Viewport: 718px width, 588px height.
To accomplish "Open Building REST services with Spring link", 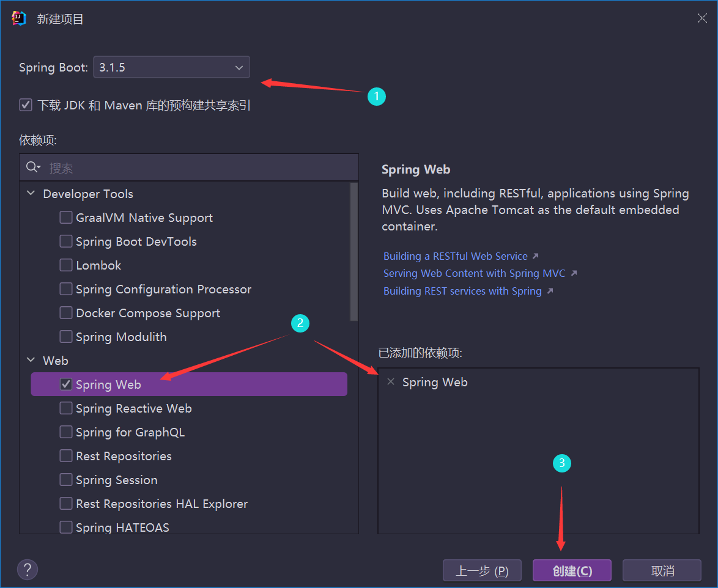I will (462, 291).
